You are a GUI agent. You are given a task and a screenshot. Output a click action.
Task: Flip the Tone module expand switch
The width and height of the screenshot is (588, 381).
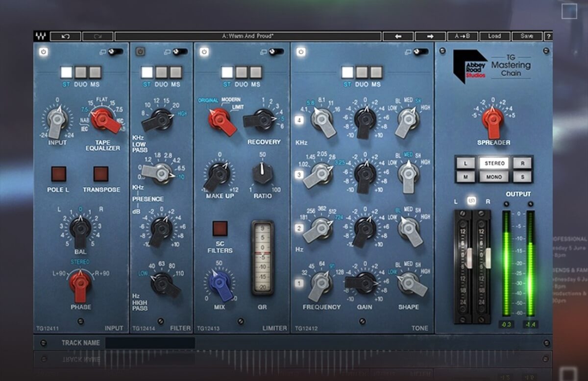coord(420,51)
